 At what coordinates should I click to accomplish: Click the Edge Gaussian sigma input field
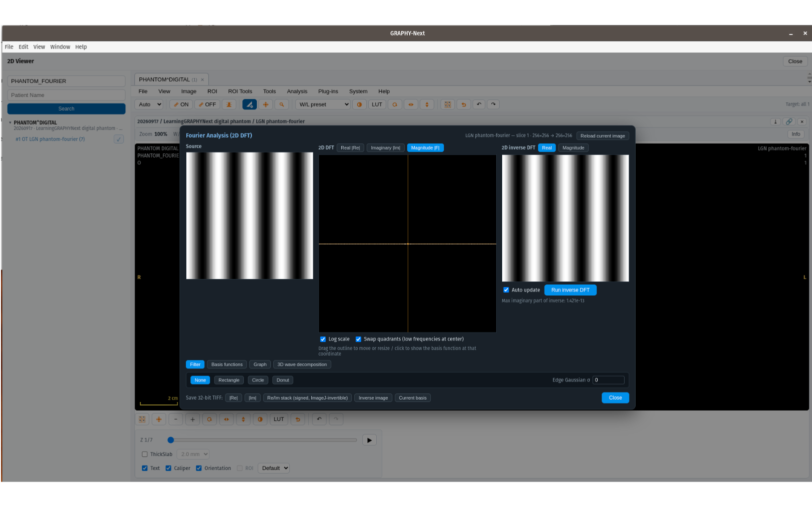point(608,380)
